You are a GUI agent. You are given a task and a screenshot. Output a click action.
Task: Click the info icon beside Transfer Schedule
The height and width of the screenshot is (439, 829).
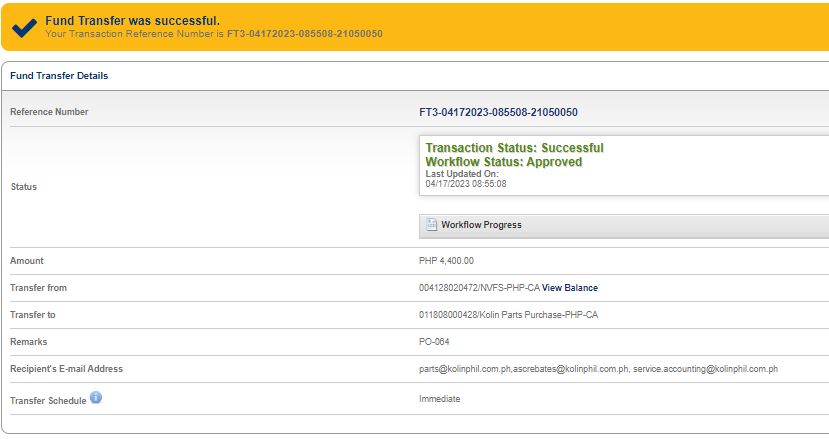[96, 397]
